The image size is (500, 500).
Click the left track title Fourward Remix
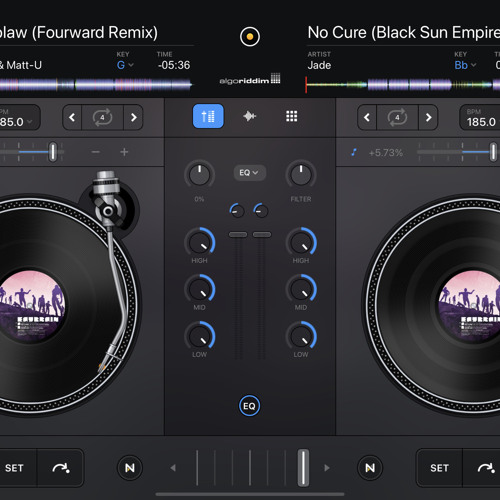point(95,33)
